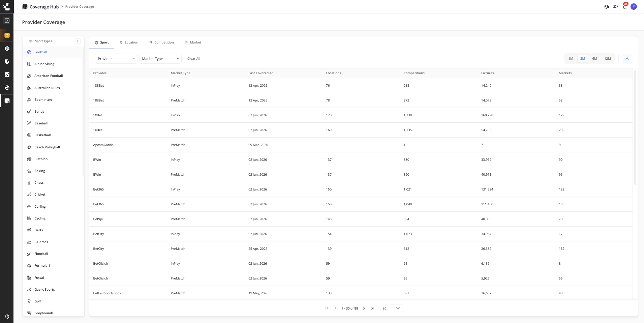Jump to the last results page
Screen dimensions: 644x323
coord(373,308)
